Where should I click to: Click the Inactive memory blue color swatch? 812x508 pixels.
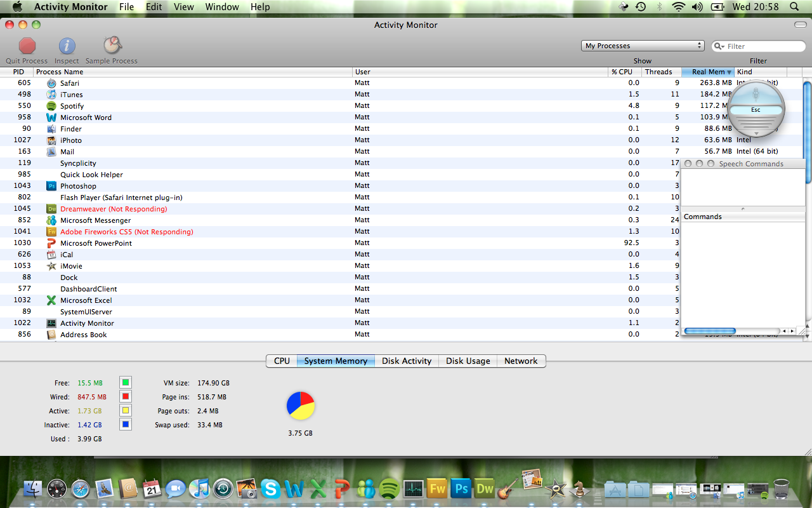[126, 425]
